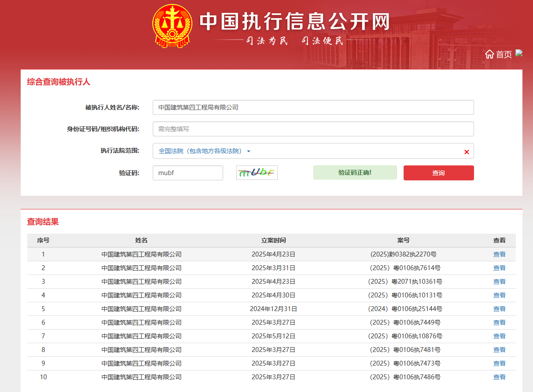This screenshot has width=533, height=392.
Task: Open 查看 for case 黔0382执2270号
Action: (500, 254)
